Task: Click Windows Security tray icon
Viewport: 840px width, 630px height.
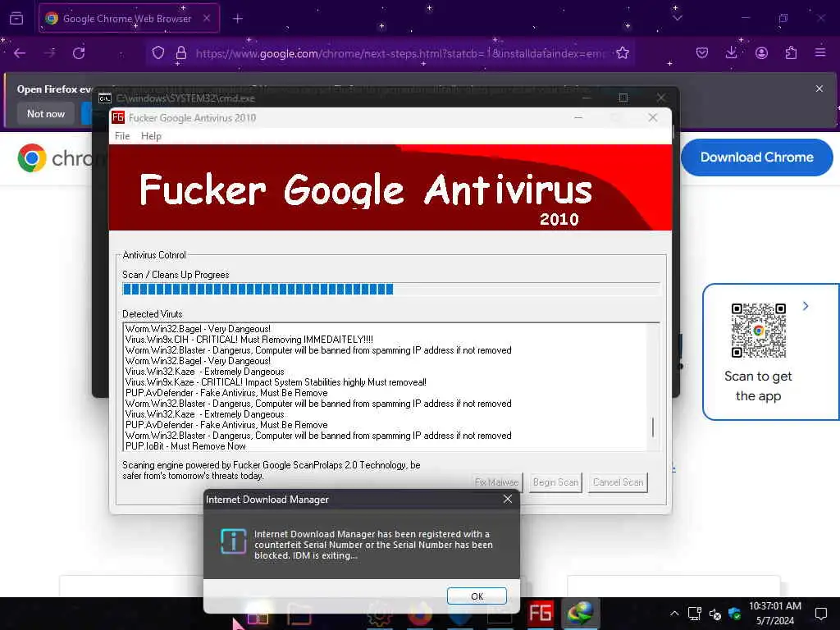Action: (734, 614)
